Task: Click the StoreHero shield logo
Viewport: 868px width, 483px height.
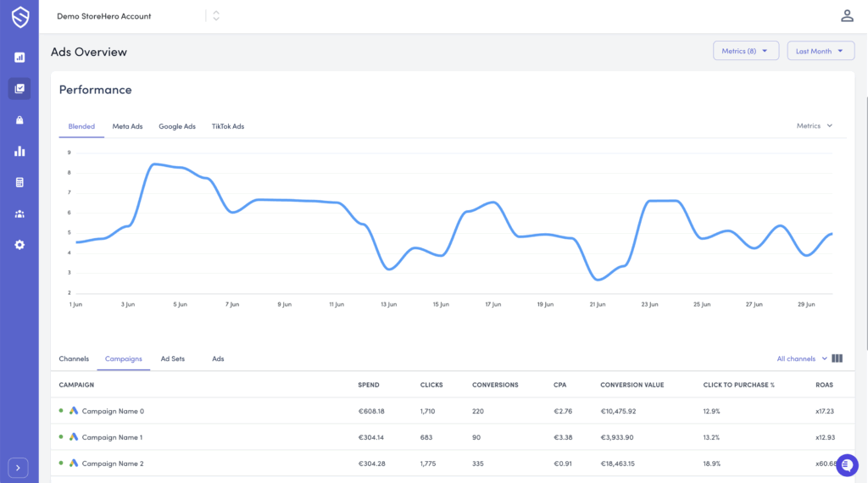Action: 19,18
